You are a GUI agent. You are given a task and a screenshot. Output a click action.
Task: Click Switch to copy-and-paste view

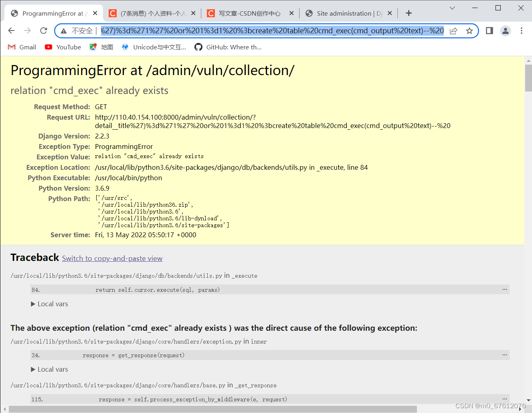tap(112, 258)
